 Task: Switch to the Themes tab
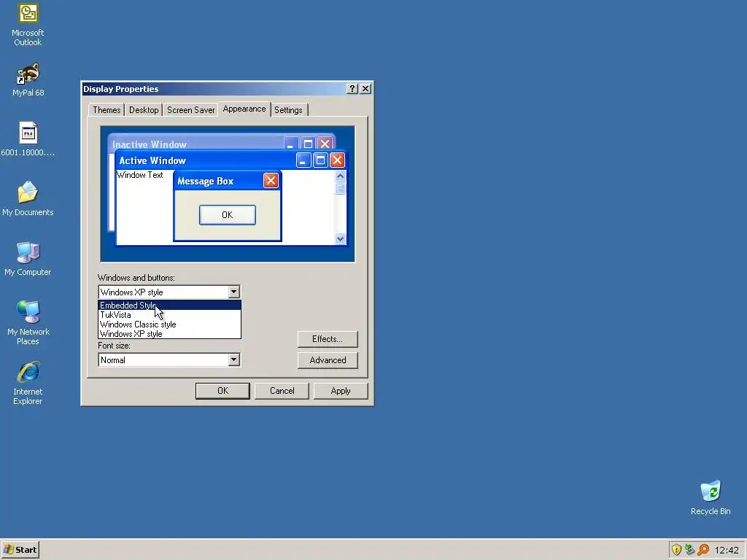107,110
